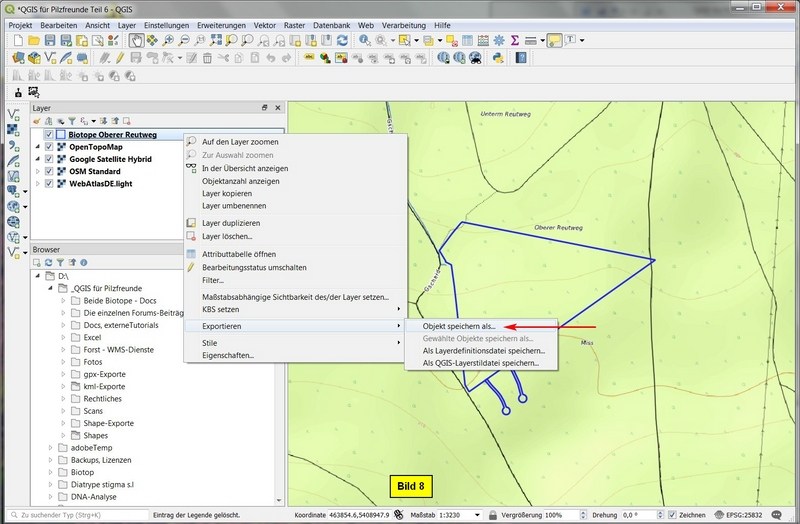Expand the gpx-Exporte folder

(63, 374)
